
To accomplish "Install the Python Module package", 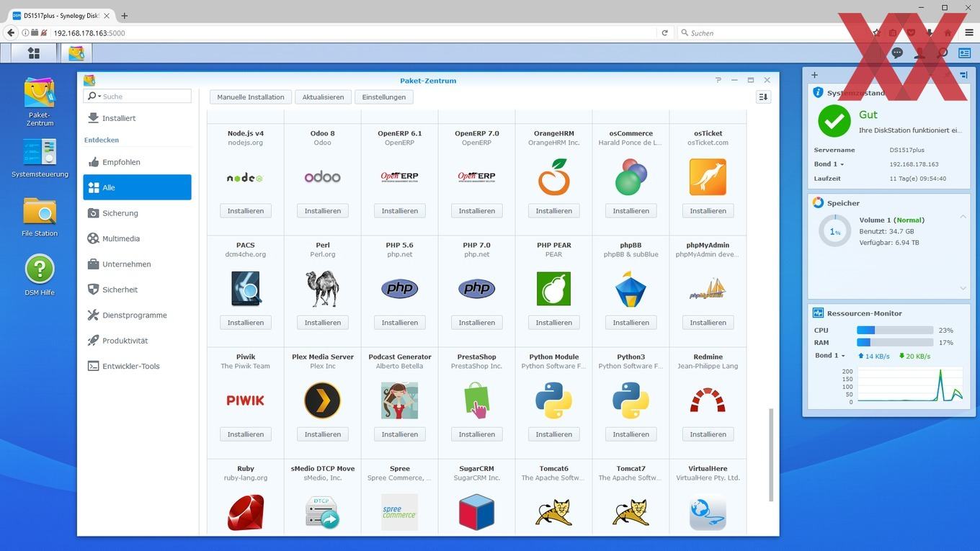I will [x=554, y=434].
